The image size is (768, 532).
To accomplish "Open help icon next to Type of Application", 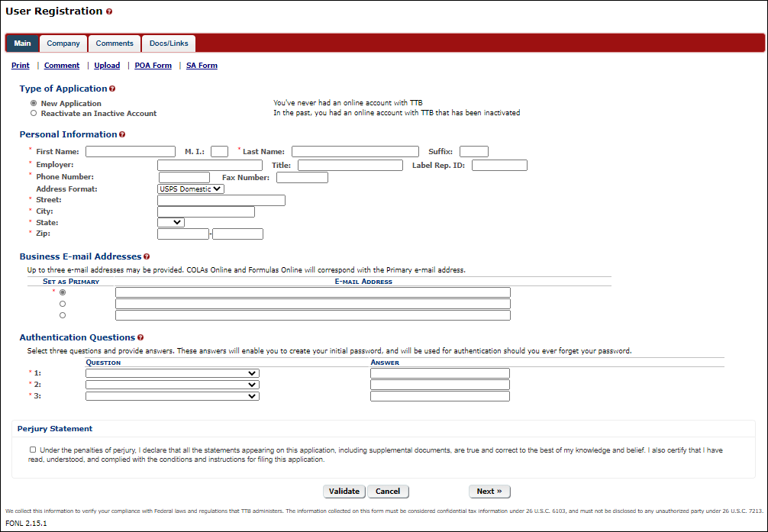I will 112,89.
